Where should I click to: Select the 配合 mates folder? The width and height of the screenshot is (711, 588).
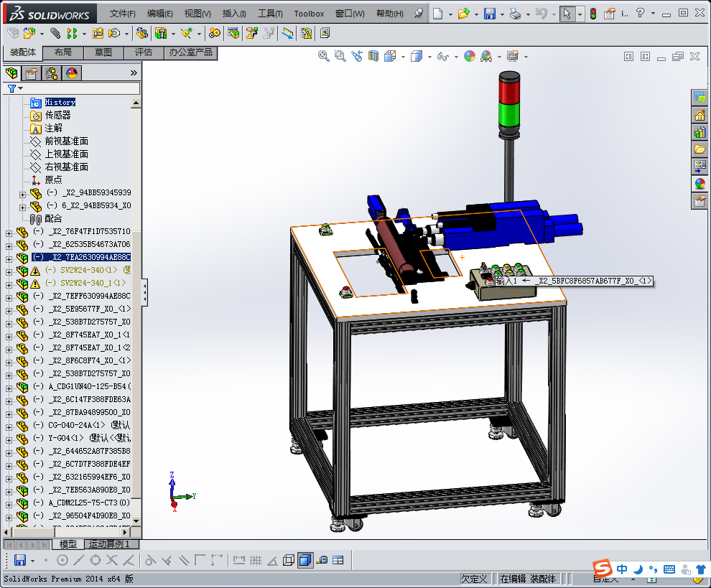click(x=53, y=218)
